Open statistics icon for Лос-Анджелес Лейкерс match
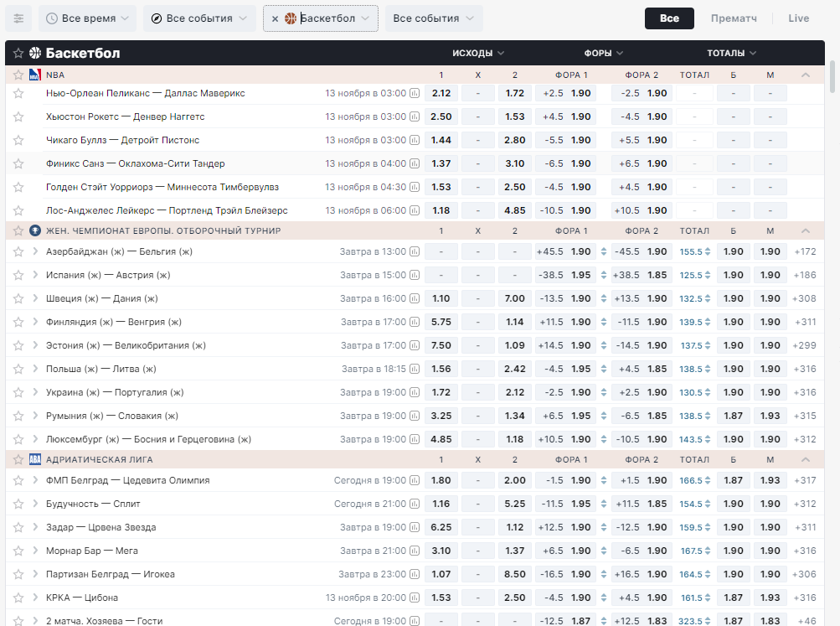Viewport: 840px width, 626px height. (415, 210)
